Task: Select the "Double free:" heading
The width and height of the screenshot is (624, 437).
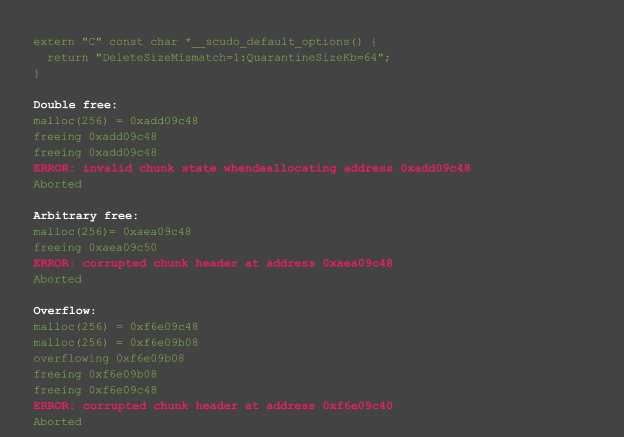Action: click(75, 105)
